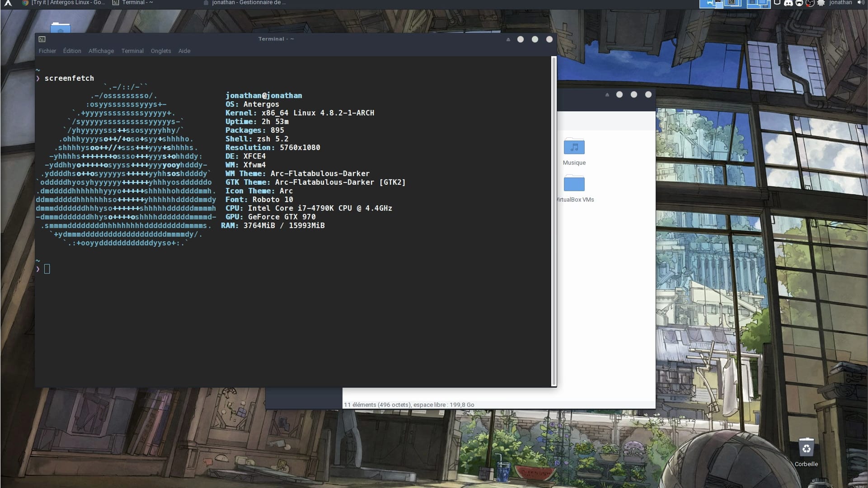Click the RAM 3764MiB / 15993MiB line

pyautogui.click(x=272, y=225)
